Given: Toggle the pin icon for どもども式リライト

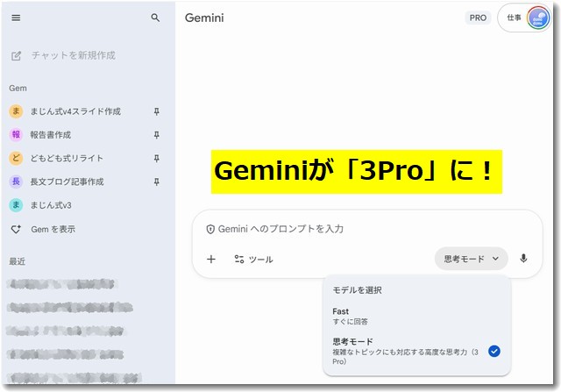Looking at the screenshot, I should coord(156,159).
